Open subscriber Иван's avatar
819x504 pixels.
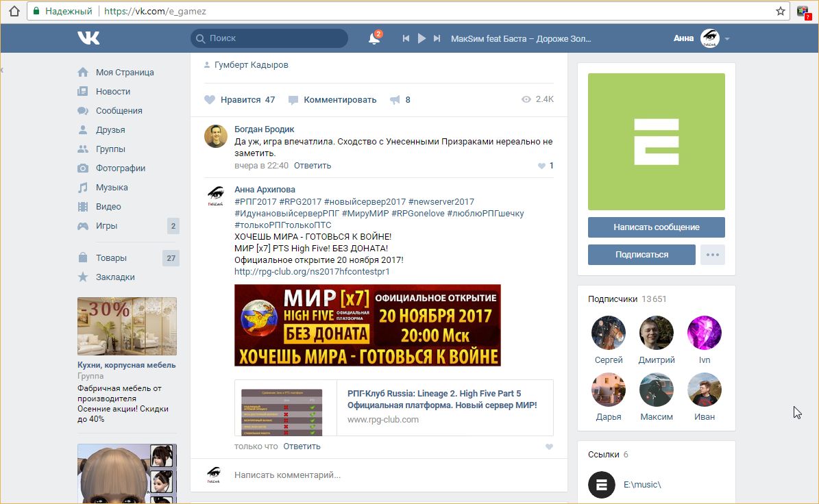(x=704, y=390)
